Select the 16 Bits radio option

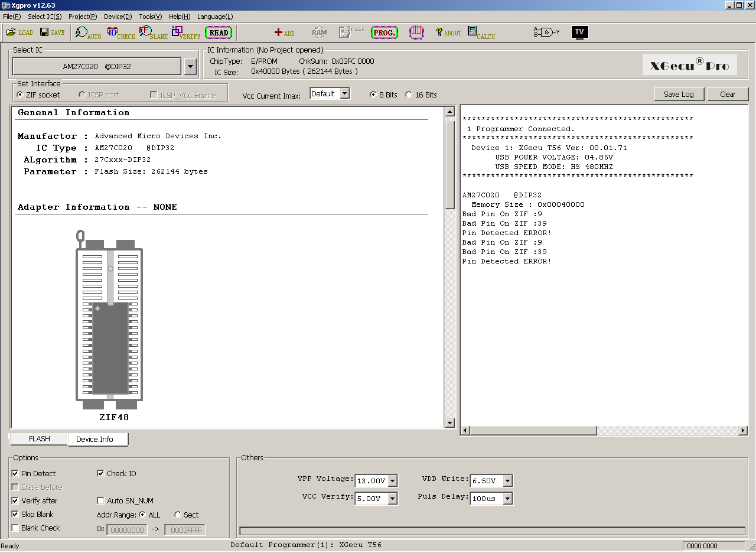pos(409,95)
